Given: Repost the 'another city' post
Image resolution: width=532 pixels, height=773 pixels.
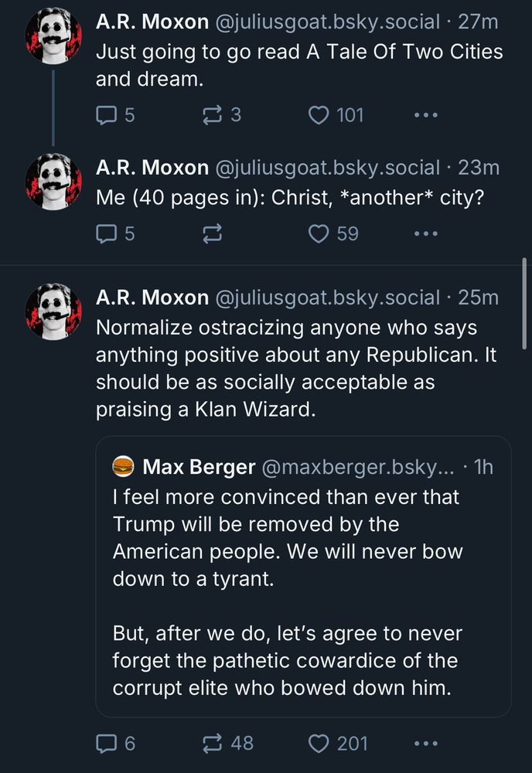Looking at the screenshot, I should click(210, 233).
